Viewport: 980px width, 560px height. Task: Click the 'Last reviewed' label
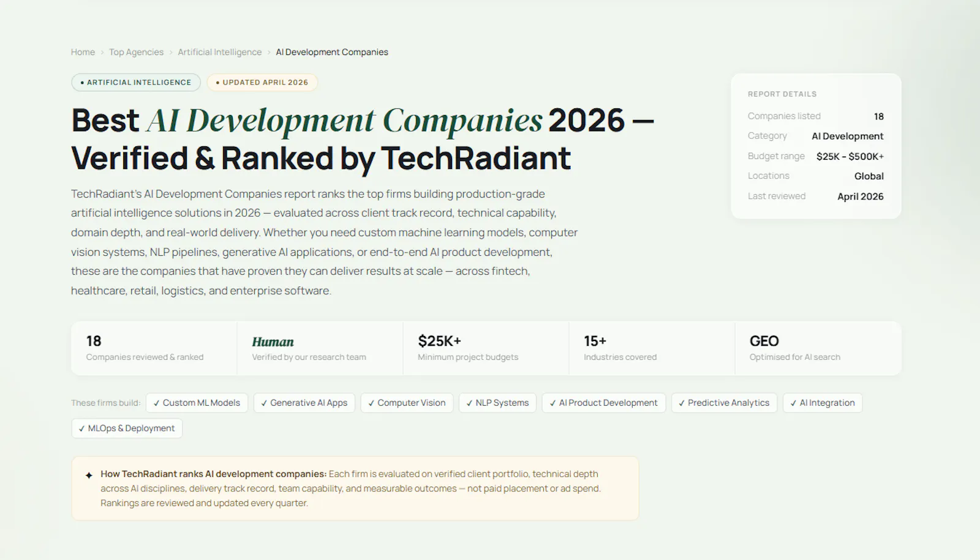[777, 196]
